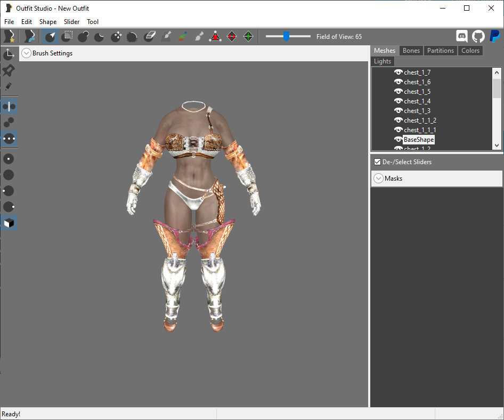This screenshot has width=504, height=420.
Task: Switch to the Partitions tab
Action: coord(441,51)
